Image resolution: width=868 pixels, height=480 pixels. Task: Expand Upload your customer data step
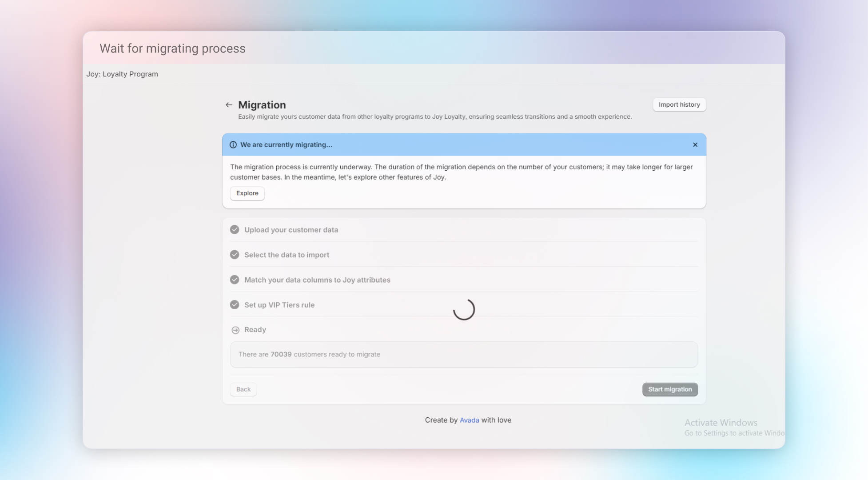tap(291, 230)
